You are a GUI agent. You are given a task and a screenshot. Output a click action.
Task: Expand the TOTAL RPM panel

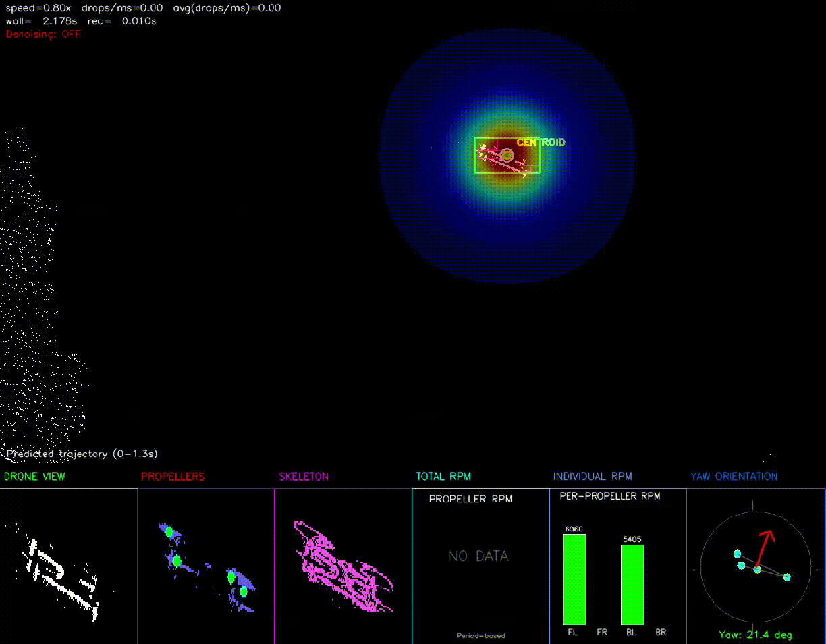[443, 476]
